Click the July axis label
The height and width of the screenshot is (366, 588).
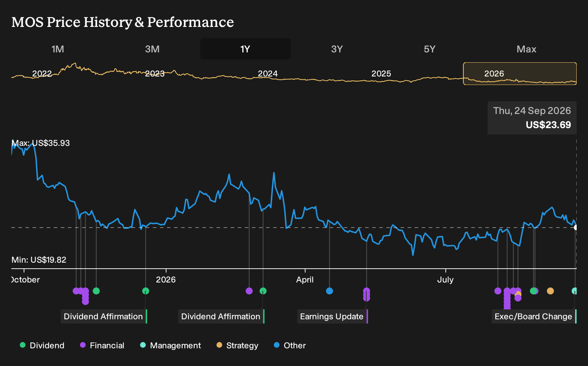pyautogui.click(x=445, y=280)
